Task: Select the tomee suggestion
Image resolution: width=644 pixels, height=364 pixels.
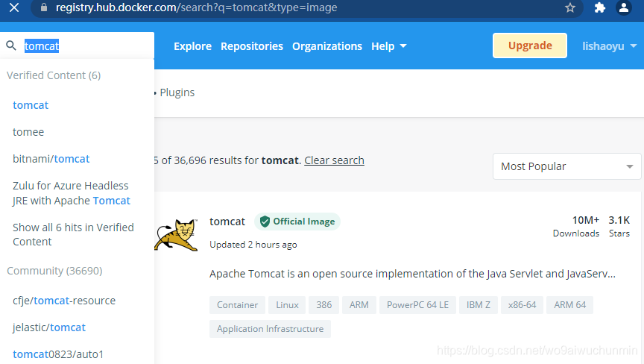Action: (x=28, y=132)
